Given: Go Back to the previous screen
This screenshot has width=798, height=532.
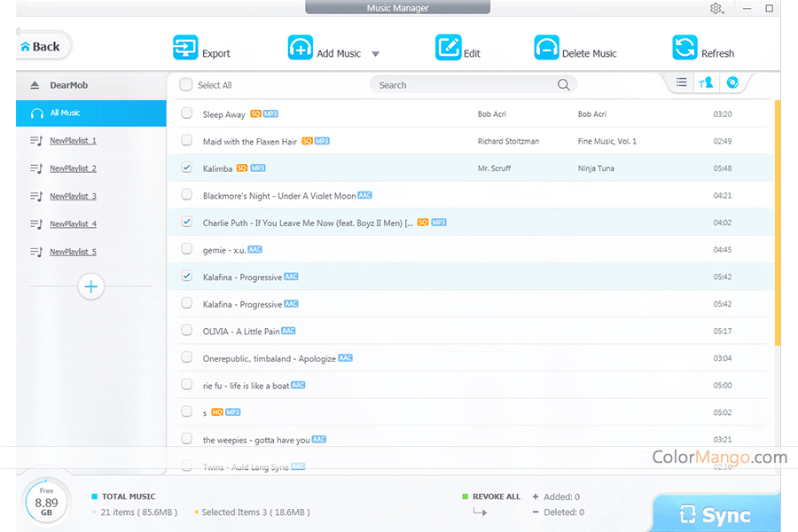Looking at the screenshot, I should click(x=41, y=47).
